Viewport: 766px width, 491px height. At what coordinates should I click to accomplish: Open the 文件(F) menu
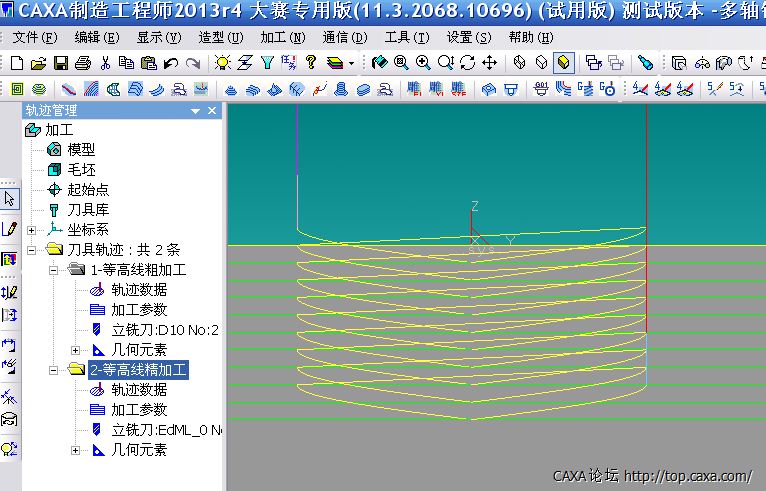coord(35,37)
